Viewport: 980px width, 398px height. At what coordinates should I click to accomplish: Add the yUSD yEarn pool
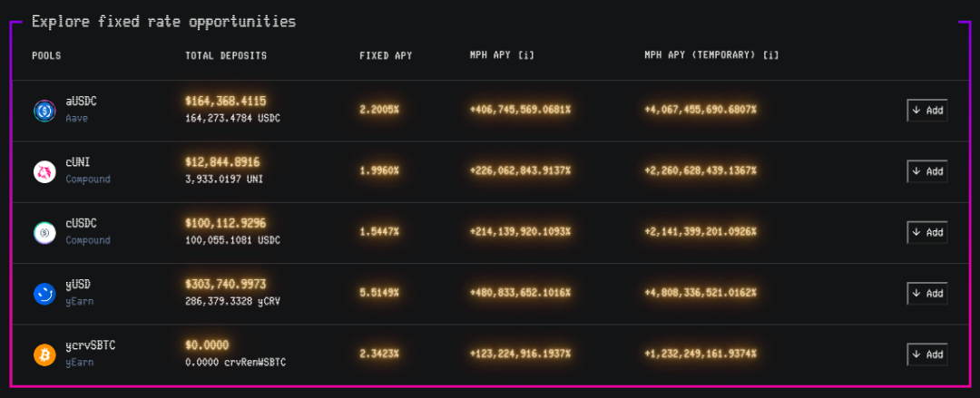tap(926, 293)
